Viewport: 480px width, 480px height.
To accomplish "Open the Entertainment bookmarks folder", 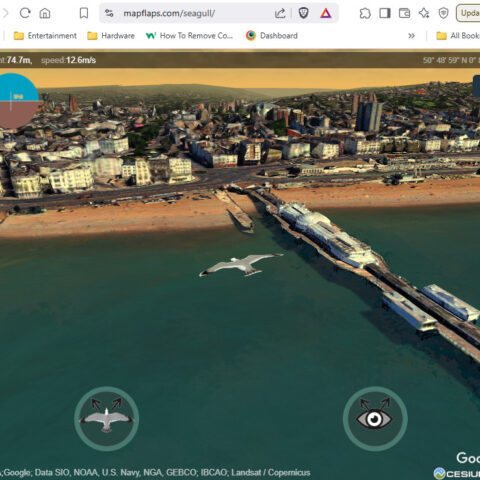I will pos(45,36).
